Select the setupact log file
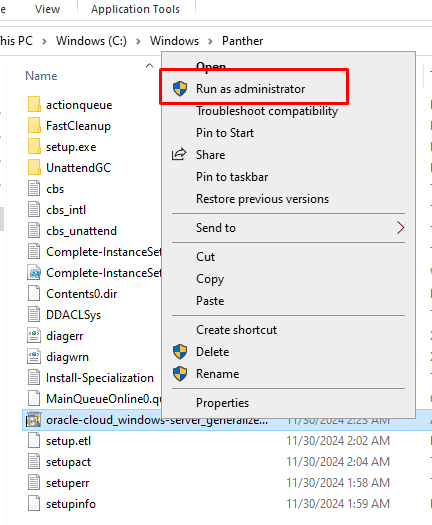This screenshot has height=525, width=432. (68, 462)
